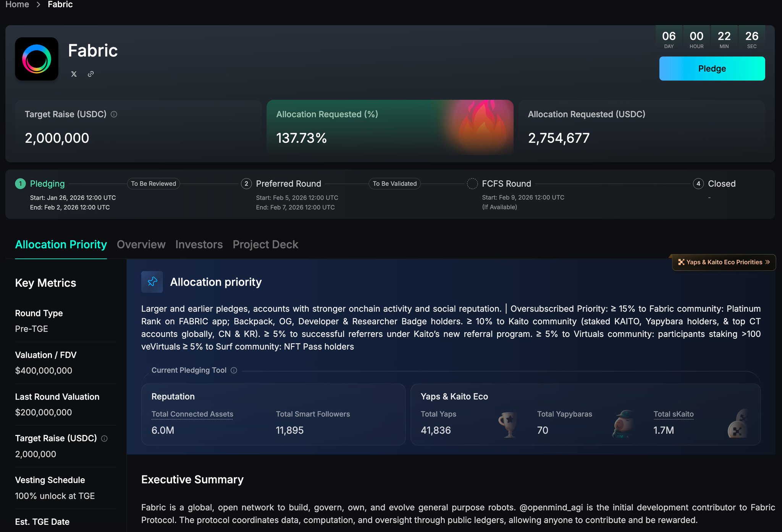This screenshot has width=782, height=532.
Task: Click the Total Connected Assets label
Action: tap(192, 414)
